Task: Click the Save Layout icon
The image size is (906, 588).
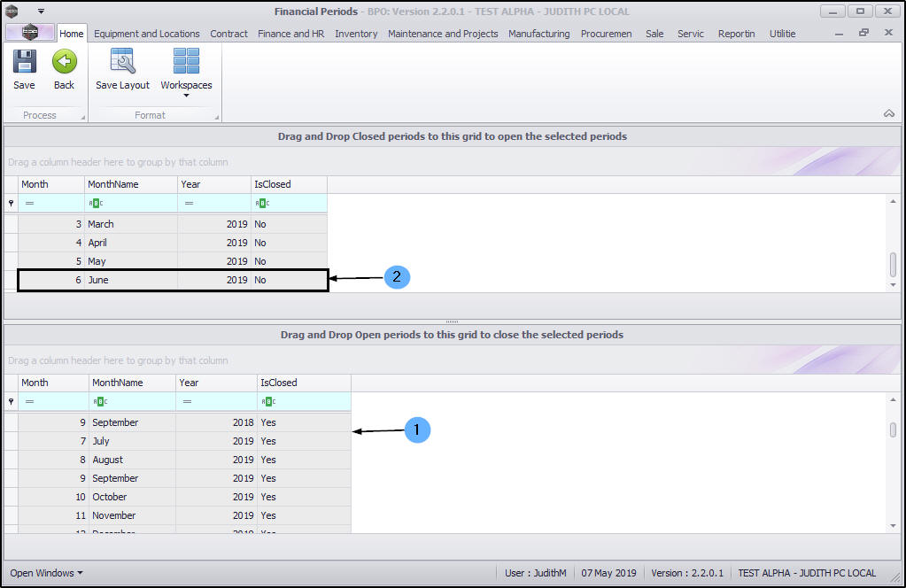Action: 122,61
